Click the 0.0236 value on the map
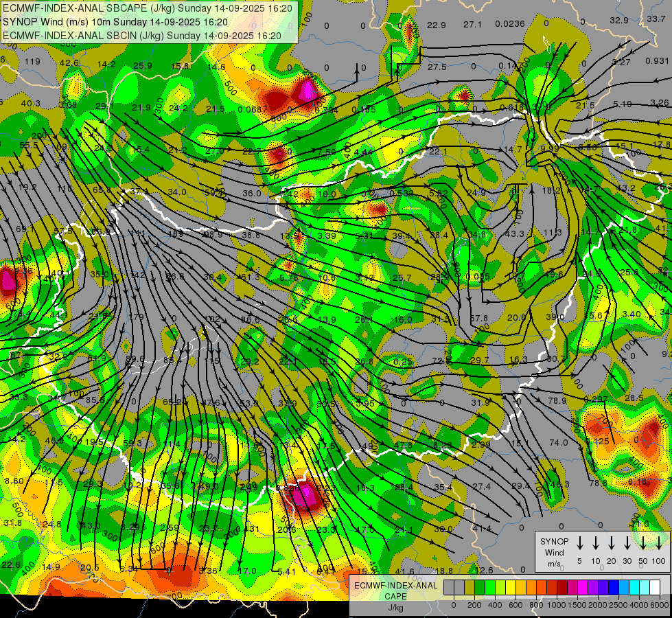The image size is (672, 618). point(509,24)
